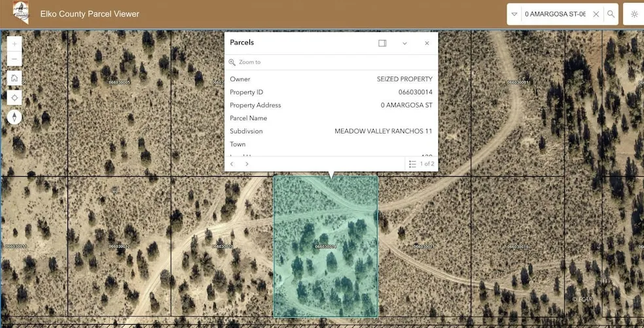Viewport: 644px width, 328px height.
Task: Return to the default map home view
Action: pyautogui.click(x=14, y=79)
